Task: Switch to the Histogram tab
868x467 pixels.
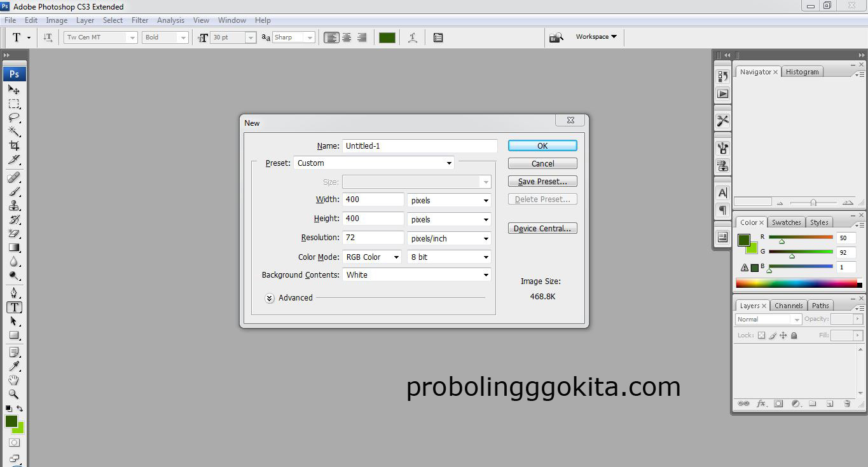Action: (x=802, y=72)
